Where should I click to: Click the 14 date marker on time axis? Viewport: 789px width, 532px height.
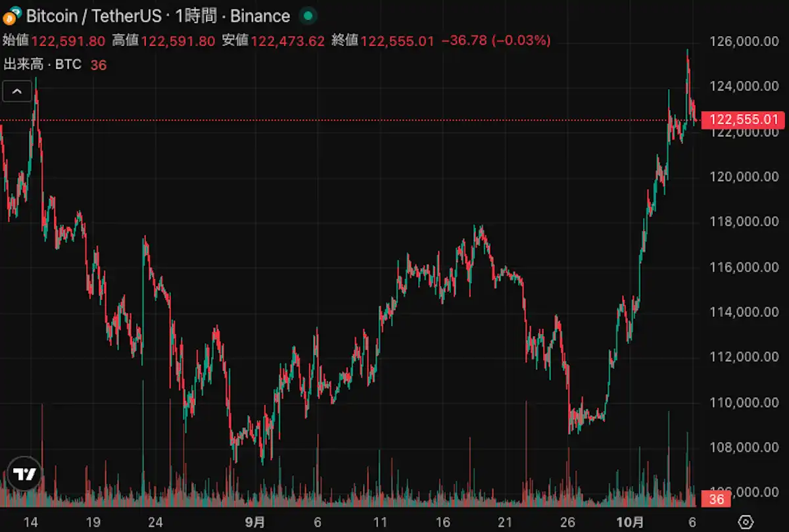click(30, 522)
